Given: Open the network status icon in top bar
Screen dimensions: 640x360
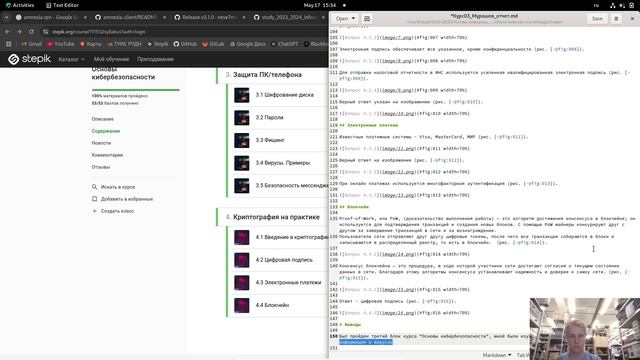Looking at the screenshot, I should click(613, 5).
